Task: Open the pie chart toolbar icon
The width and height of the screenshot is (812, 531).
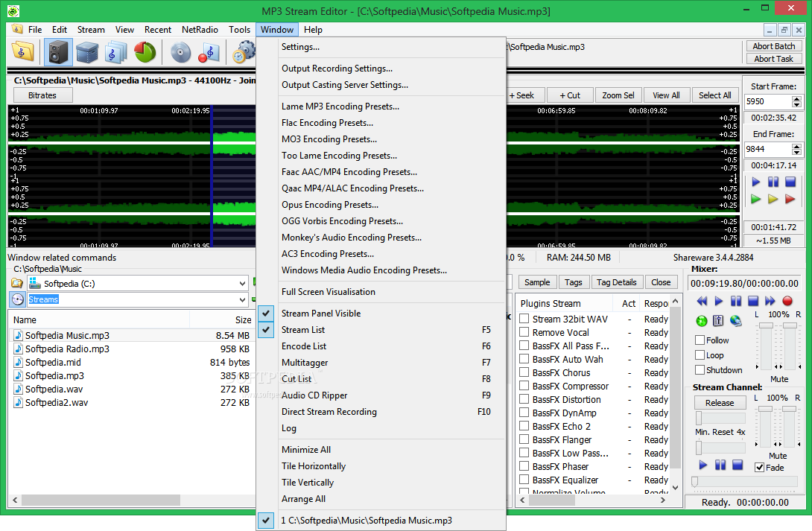Action: point(145,52)
